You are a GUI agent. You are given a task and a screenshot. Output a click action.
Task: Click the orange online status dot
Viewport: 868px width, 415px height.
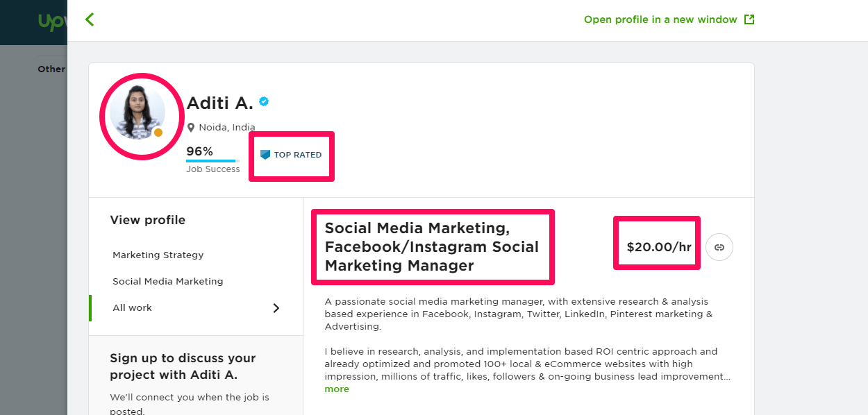pyautogui.click(x=158, y=133)
